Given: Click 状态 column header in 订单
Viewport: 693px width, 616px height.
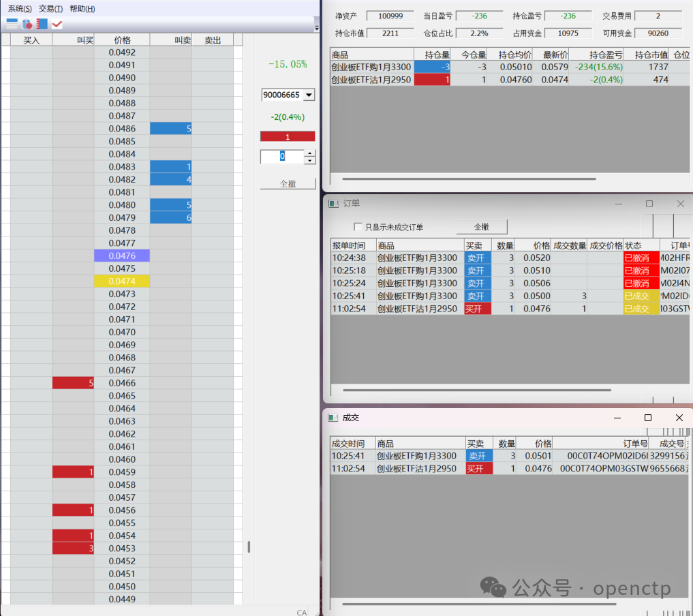Looking at the screenshot, I should click(641, 246).
